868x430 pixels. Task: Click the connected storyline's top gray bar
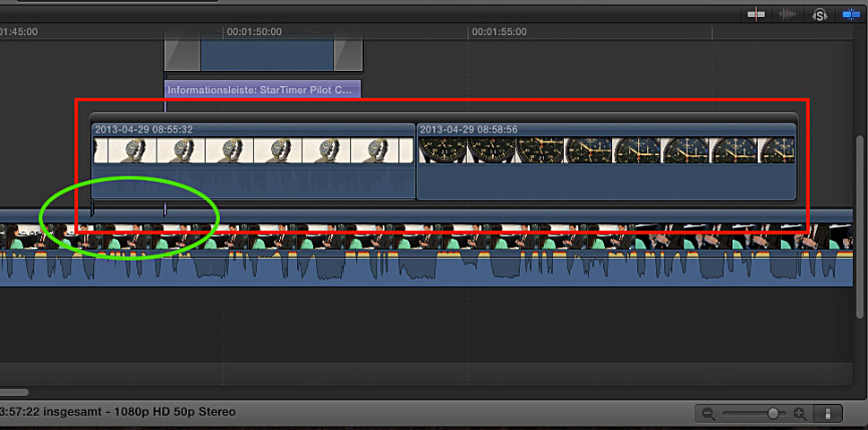point(443,116)
